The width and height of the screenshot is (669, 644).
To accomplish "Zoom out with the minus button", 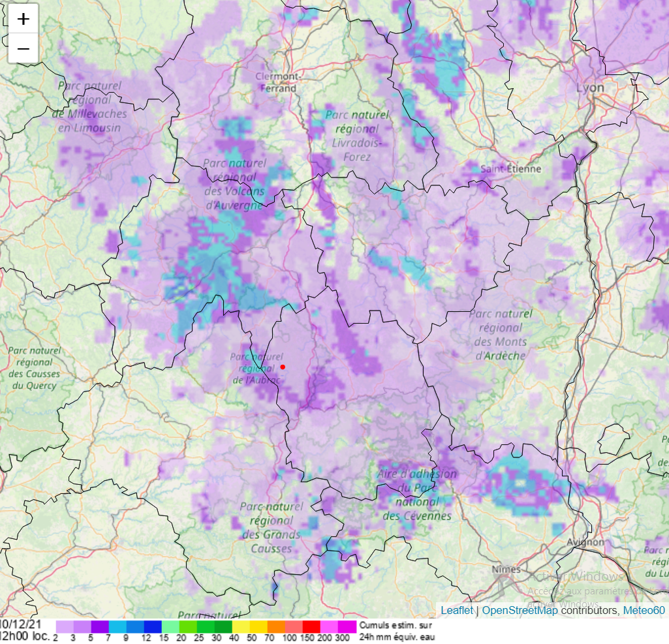I will 23,48.
